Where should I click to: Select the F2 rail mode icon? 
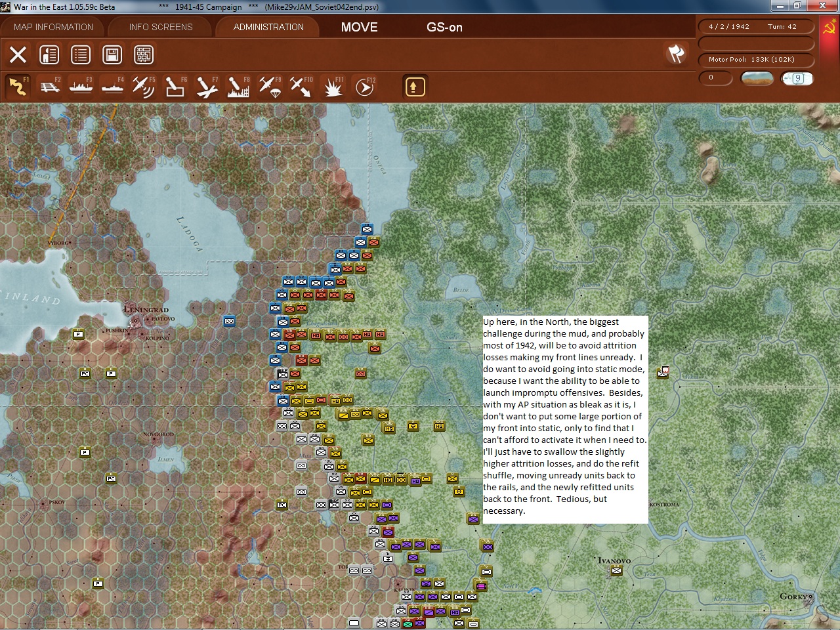[49, 86]
